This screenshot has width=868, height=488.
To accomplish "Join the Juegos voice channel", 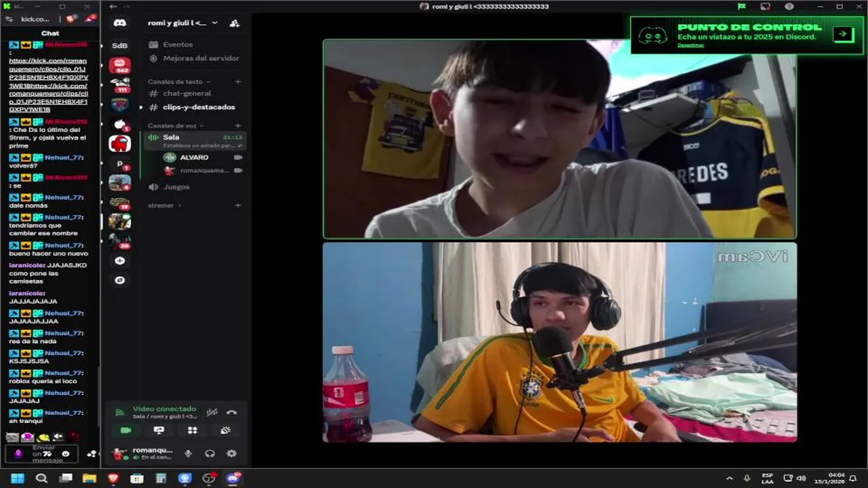I will coord(193,187).
